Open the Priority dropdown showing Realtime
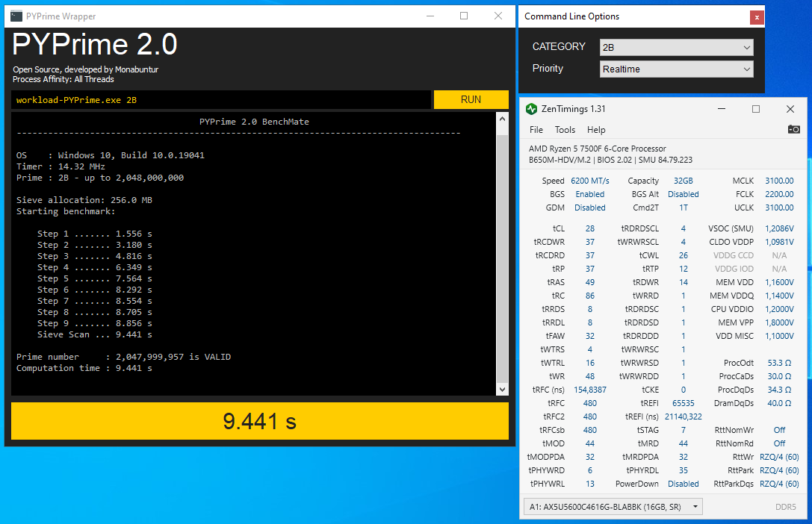The height and width of the screenshot is (524, 812). click(676, 69)
